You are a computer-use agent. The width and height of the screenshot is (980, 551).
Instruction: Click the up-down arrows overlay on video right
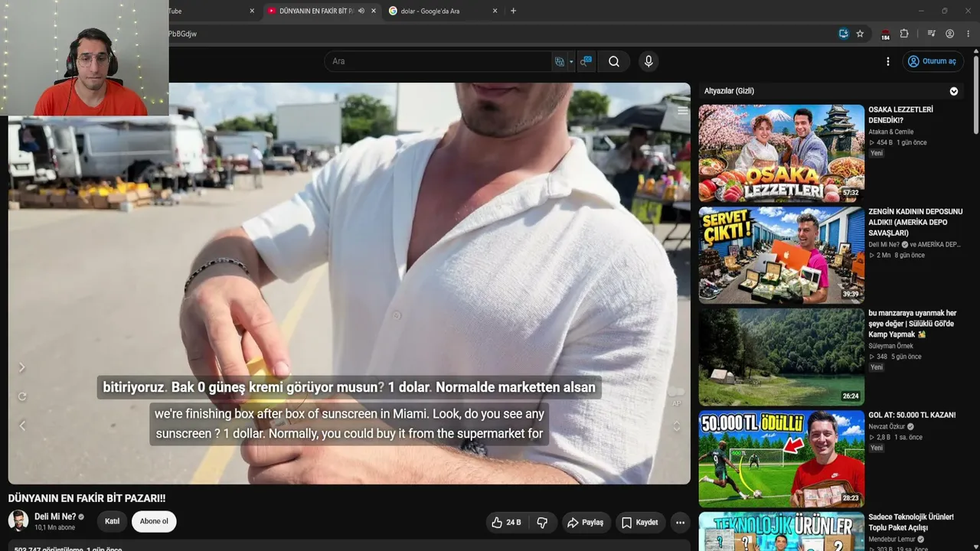676,426
